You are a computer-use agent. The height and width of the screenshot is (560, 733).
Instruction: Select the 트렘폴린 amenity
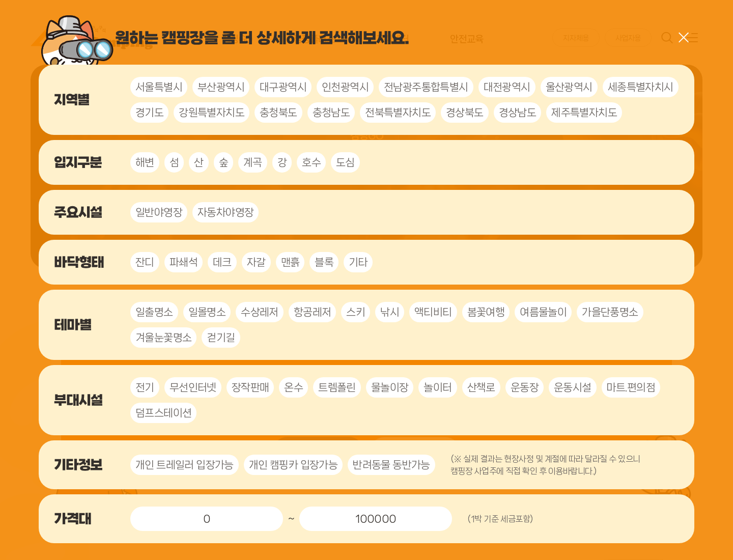click(337, 387)
